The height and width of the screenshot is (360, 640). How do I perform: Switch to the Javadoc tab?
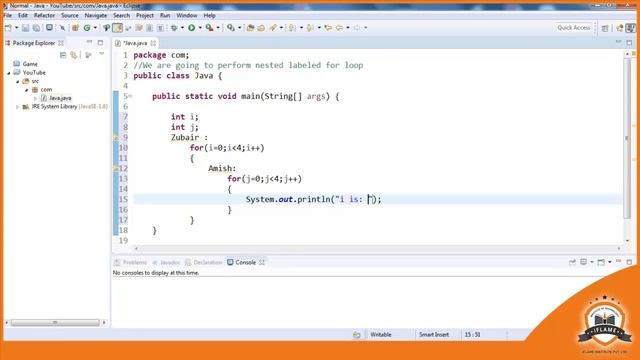(x=166, y=262)
